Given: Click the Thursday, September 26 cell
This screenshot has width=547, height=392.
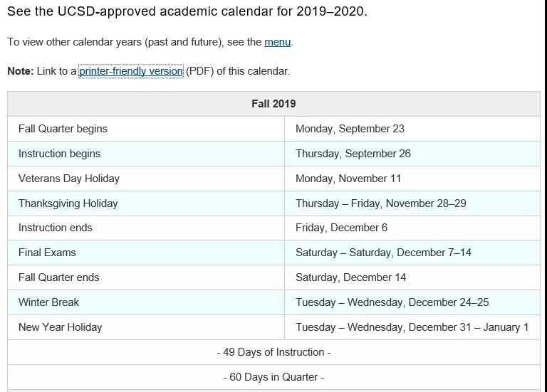Looking at the screenshot, I should coord(412,154).
